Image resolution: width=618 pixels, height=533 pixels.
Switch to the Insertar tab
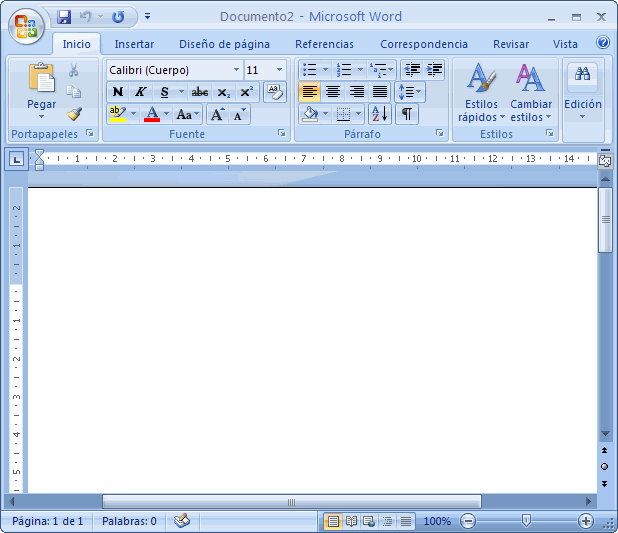tap(134, 44)
